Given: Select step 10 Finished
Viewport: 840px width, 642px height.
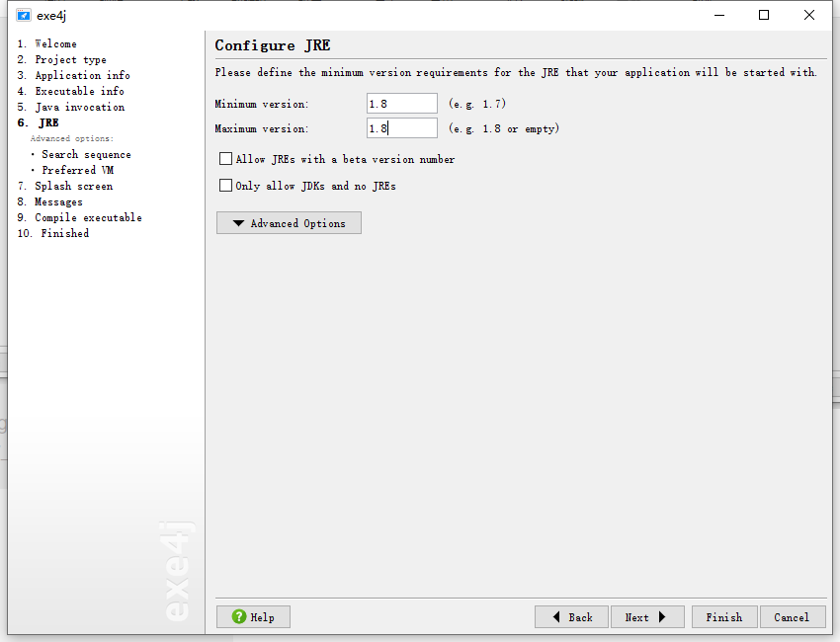Looking at the screenshot, I should click(53, 233).
